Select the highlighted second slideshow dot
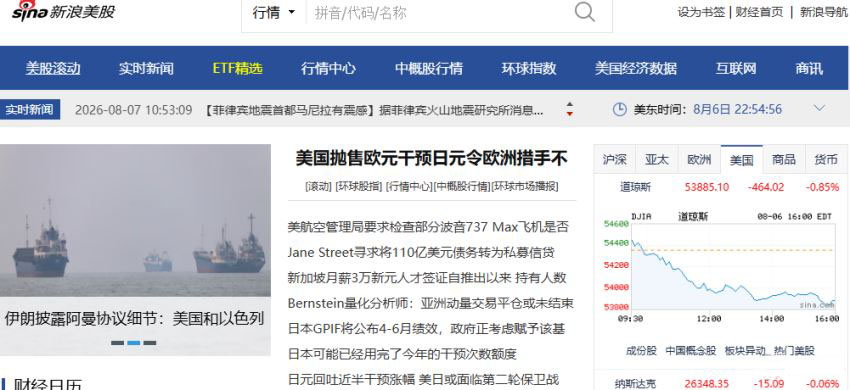The width and height of the screenshot is (850, 390). coord(134,343)
